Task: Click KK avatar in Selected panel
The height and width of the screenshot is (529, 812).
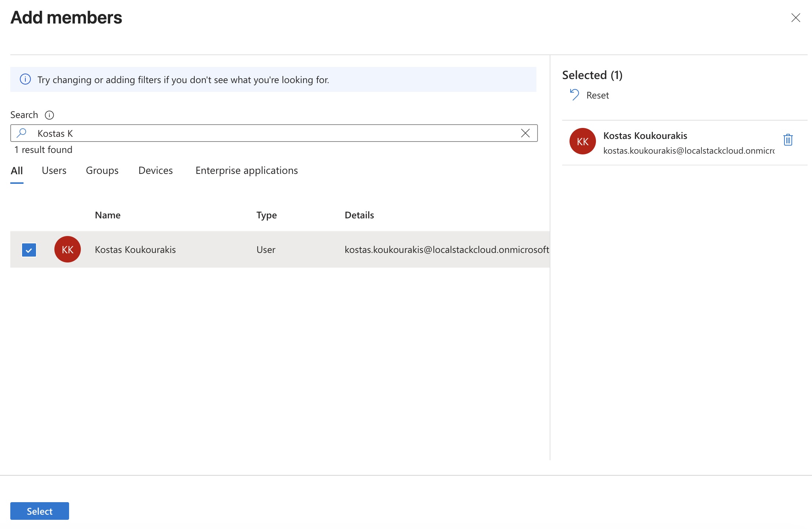Action: point(583,141)
